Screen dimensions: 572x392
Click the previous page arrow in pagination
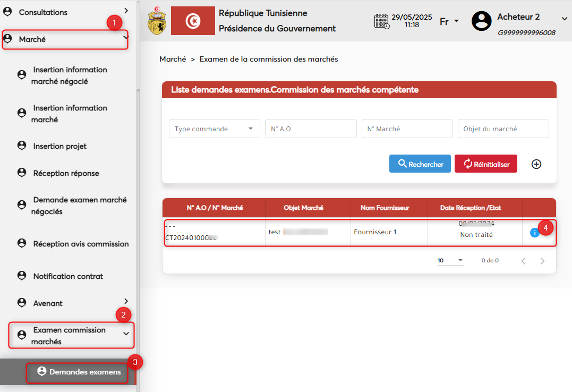[x=523, y=261]
